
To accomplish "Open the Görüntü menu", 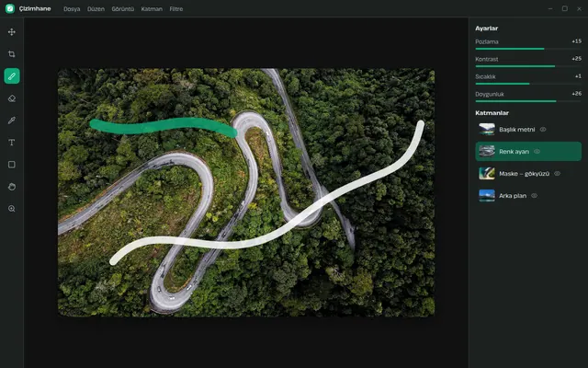I will 122,9.
